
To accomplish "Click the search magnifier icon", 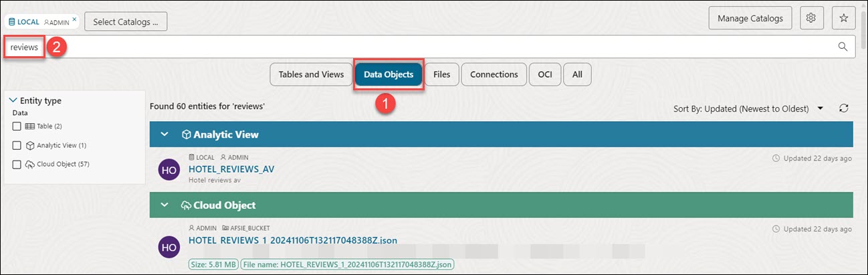I will [x=843, y=47].
